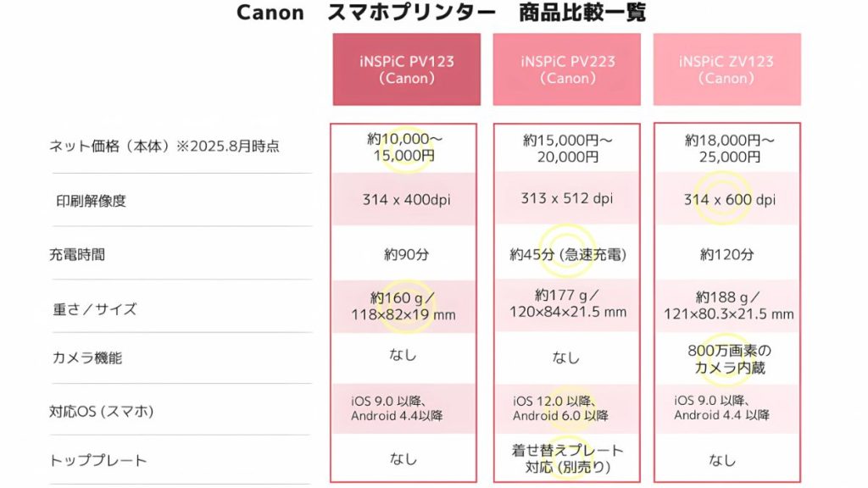Click the 着せ替えプレート対応 (別売り) cell

click(x=567, y=458)
